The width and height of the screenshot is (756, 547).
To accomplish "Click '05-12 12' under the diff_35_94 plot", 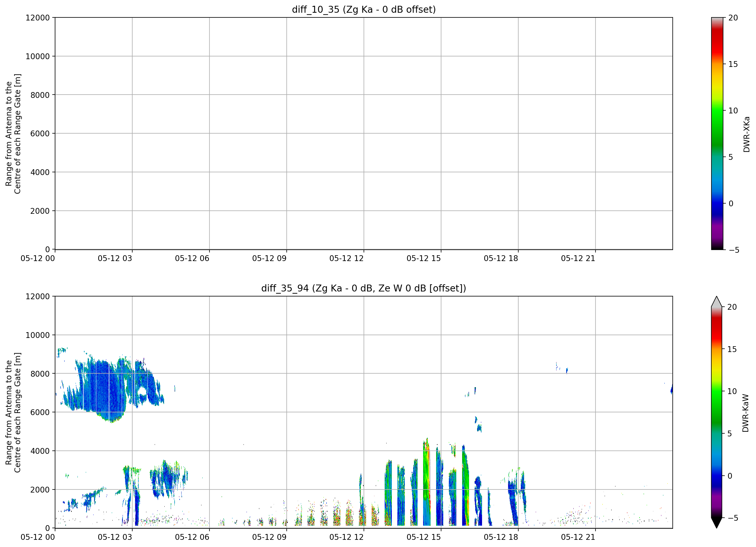I will [347, 537].
